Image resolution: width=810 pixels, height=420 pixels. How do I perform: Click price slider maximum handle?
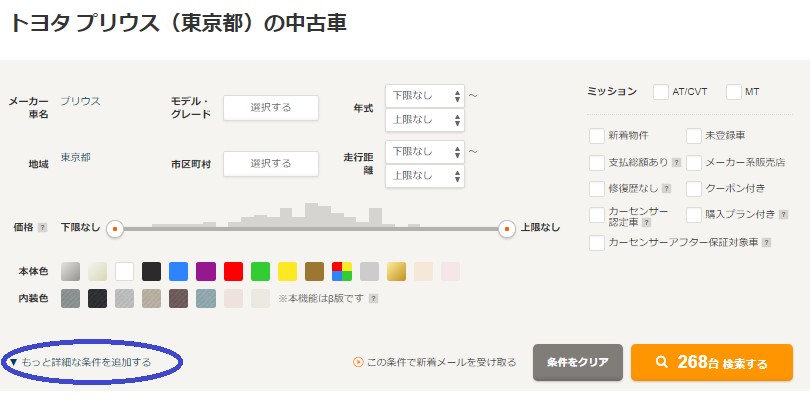[x=507, y=228]
